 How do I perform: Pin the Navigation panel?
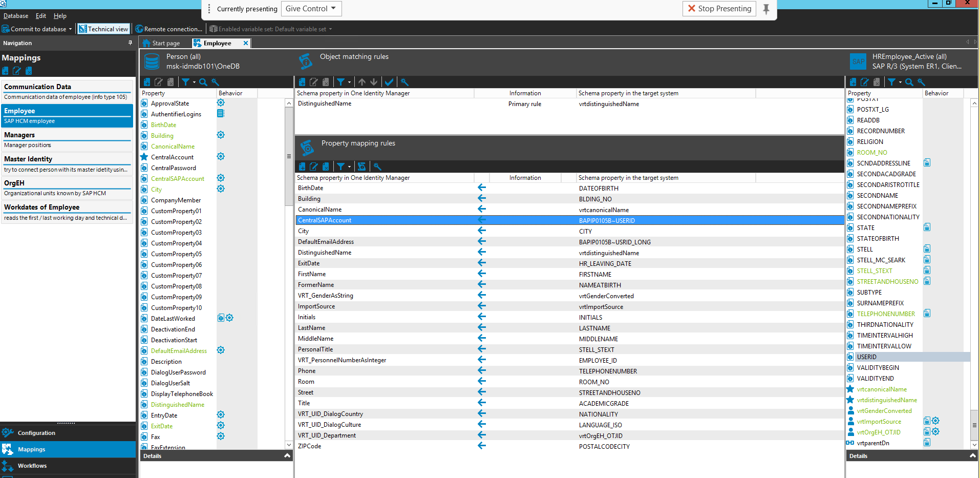pyautogui.click(x=130, y=43)
